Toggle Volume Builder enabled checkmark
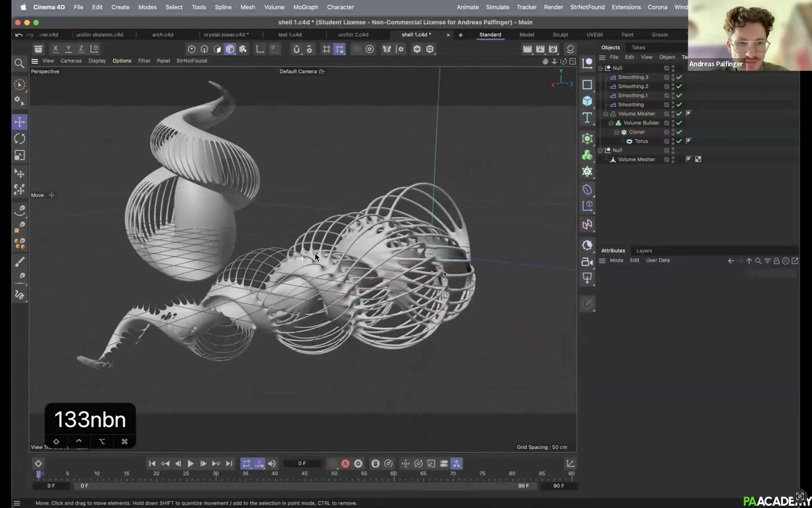The image size is (812, 508). pos(679,123)
